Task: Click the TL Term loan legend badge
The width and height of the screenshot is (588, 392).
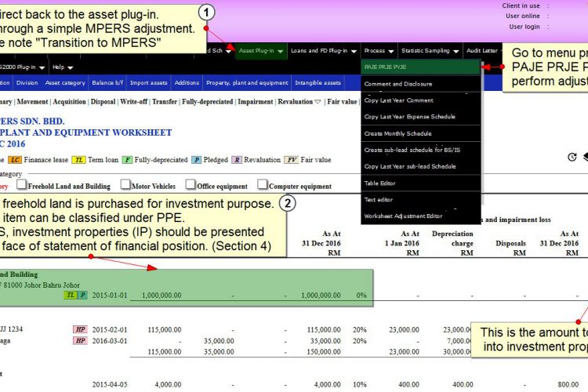Action: tap(78, 160)
